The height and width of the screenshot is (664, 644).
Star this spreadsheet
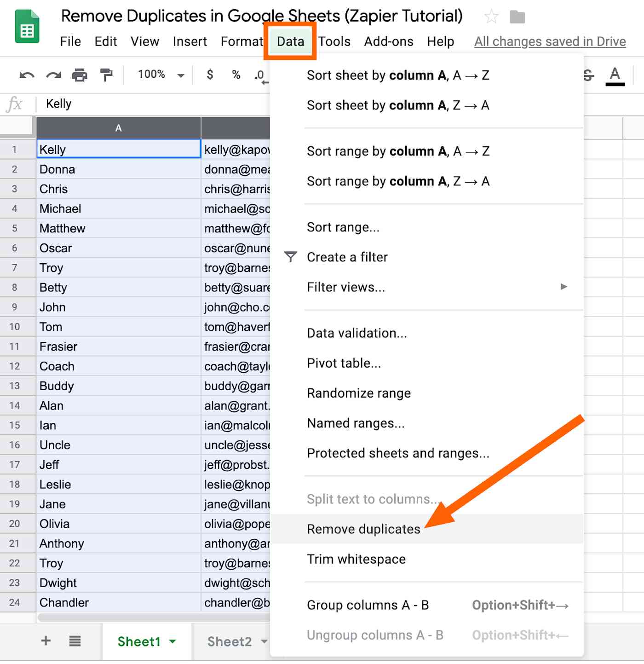491,17
